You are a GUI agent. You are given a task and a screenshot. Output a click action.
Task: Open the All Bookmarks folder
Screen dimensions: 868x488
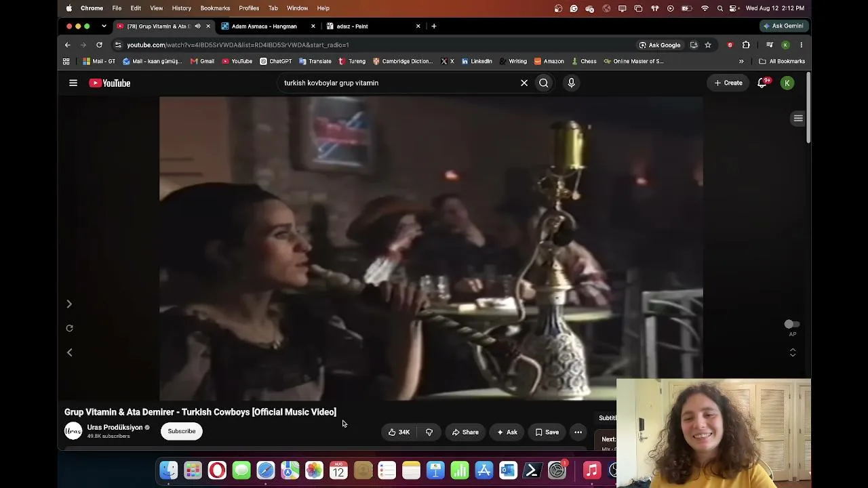pyautogui.click(x=782, y=61)
